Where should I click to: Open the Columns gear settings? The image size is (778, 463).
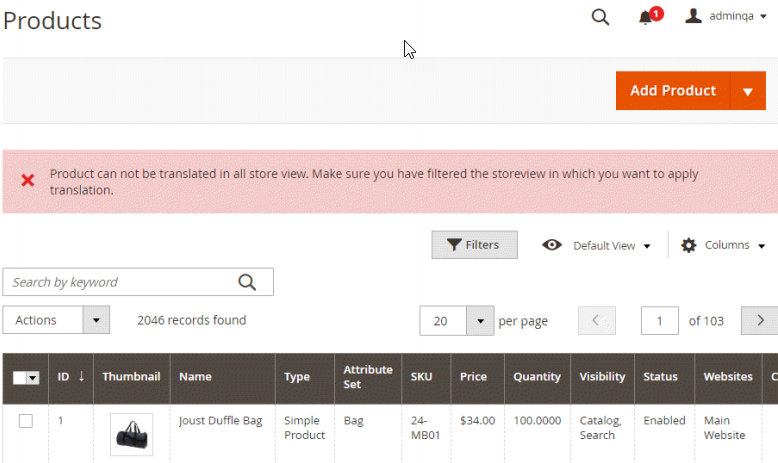pyautogui.click(x=722, y=245)
